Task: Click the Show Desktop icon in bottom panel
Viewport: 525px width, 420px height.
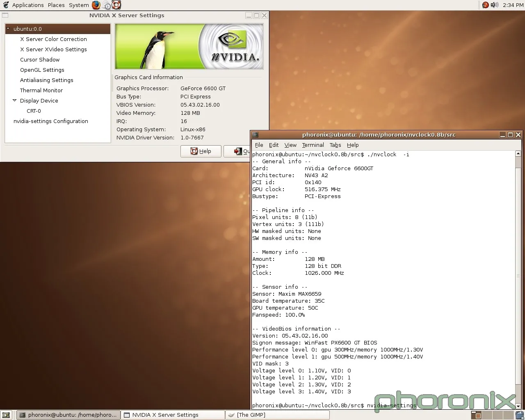Action: pyautogui.click(x=6, y=415)
